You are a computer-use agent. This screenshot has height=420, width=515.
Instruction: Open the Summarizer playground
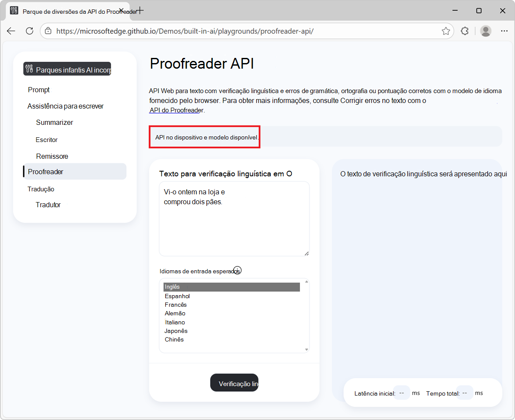pyautogui.click(x=55, y=122)
